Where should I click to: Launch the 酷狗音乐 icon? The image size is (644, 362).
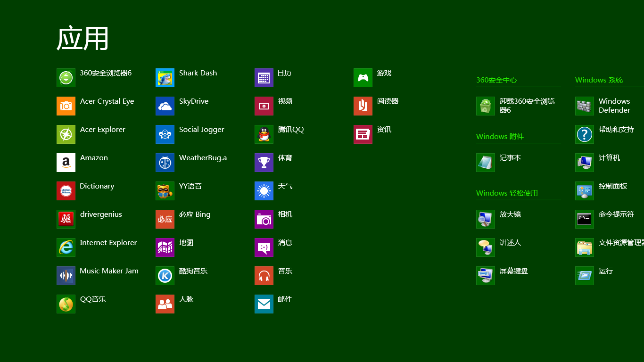click(x=165, y=276)
